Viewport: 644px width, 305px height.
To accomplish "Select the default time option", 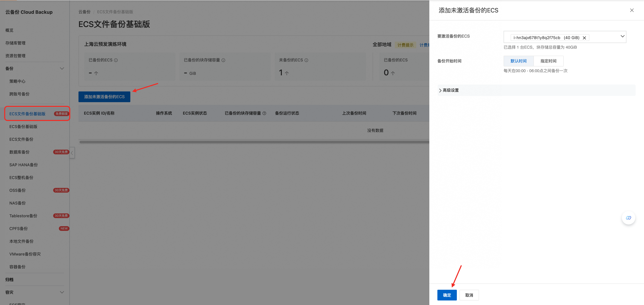I will click(518, 61).
